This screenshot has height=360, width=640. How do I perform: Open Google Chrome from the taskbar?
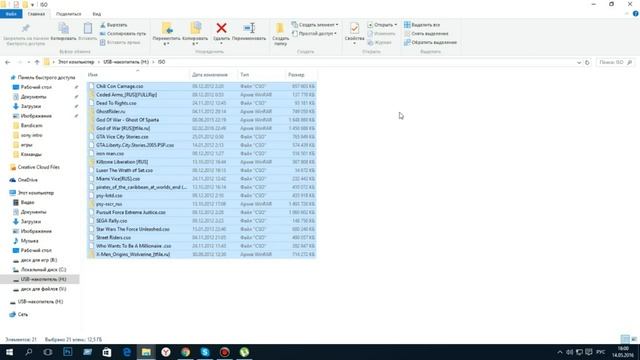tap(185, 352)
